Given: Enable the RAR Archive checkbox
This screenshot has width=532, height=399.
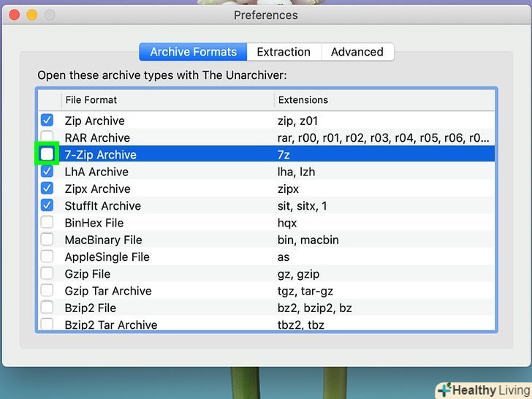Looking at the screenshot, I should (x=47, y=137).
